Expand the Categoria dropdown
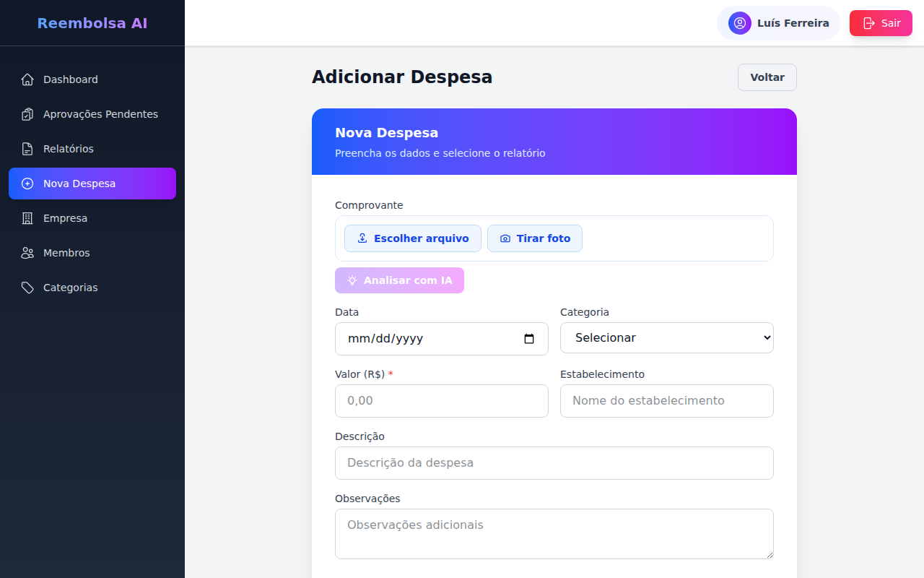This screenshot has height=578, width=924. point(666,338)
